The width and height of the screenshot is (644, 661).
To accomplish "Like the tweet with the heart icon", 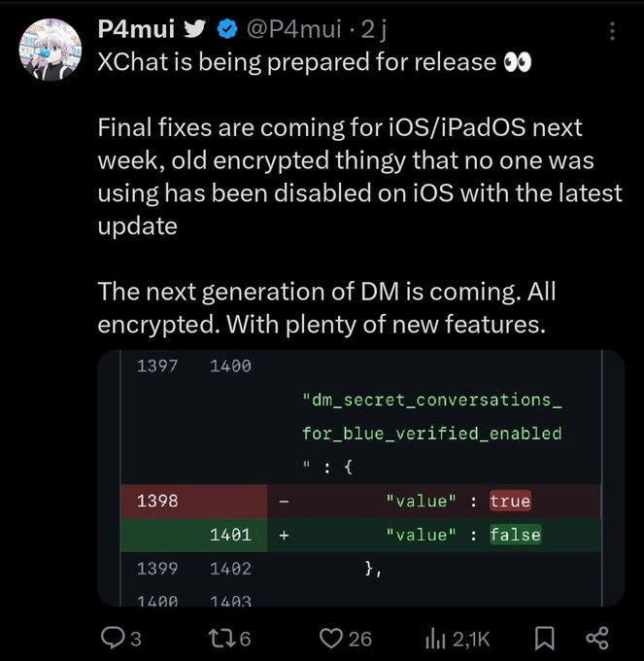I will pos(331,639).
